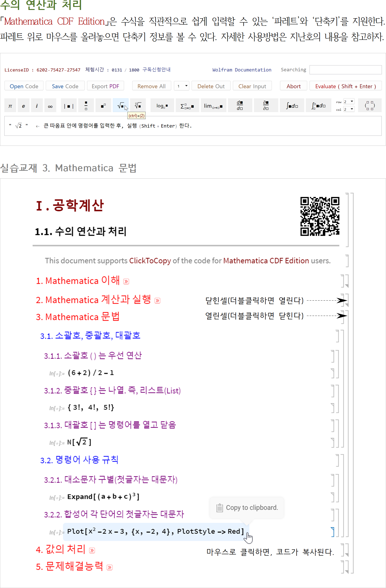
Task: Select the derivative d/d template
Action: point(240,105)
